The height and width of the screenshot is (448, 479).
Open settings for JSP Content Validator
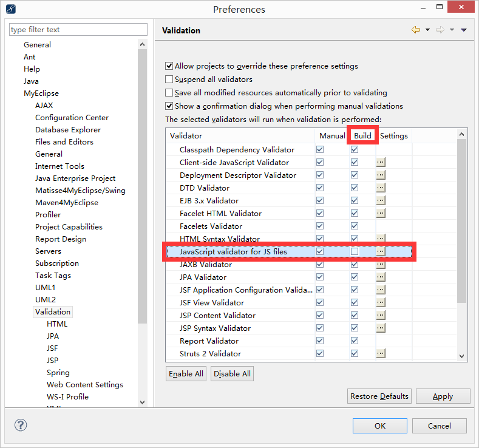point(381,315)
